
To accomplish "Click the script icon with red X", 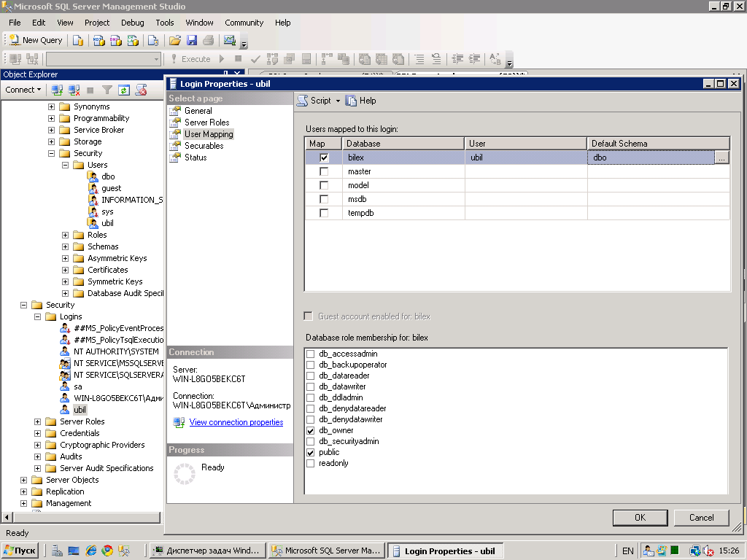I will [141, 90].
